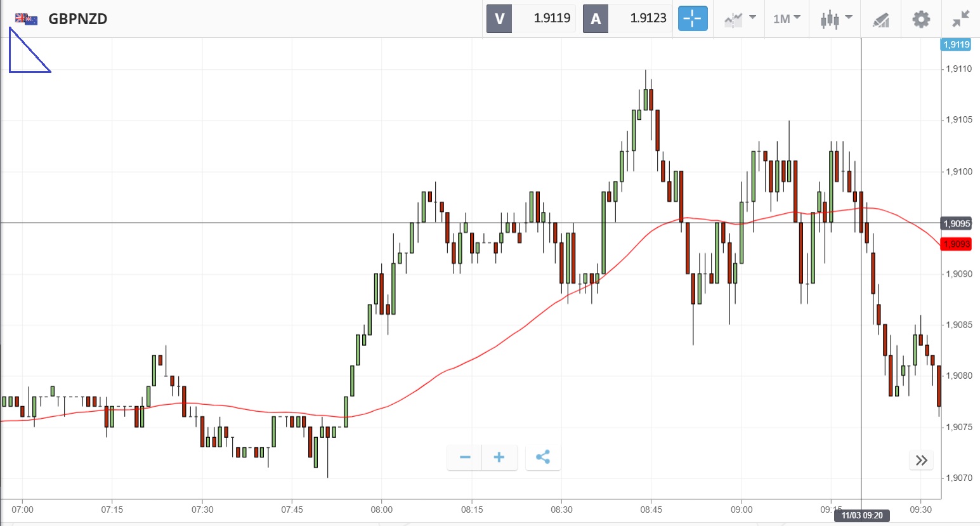Click the V sell button
The width and height of the screenshot is (980, 526).
click(x=499, y=18)
